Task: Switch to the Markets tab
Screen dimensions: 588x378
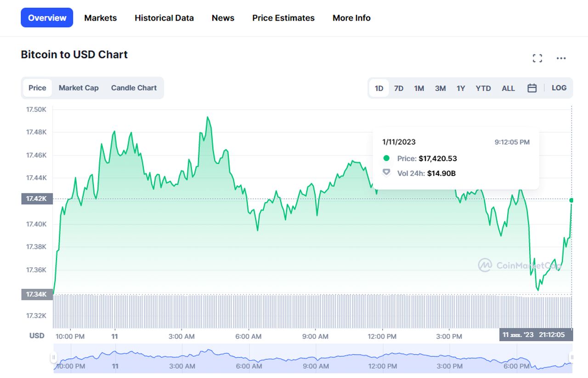Action: [100, 18]
